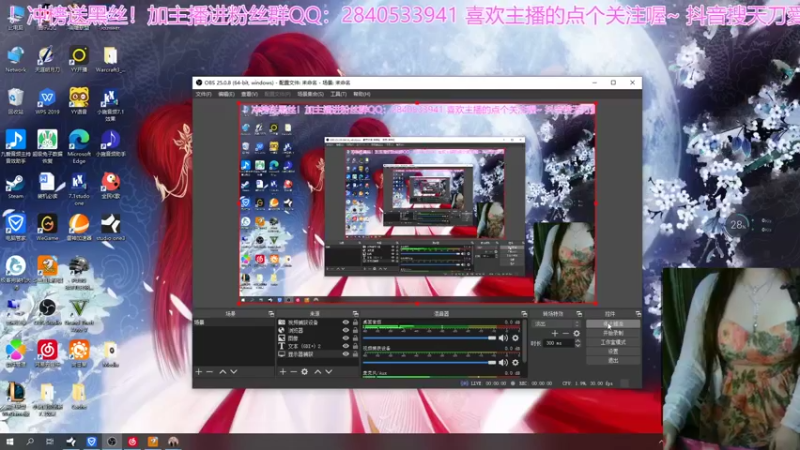Toggle the lock for 图像 source
Viewport: 800px width, 450px height.
click(x=355, y=338)
